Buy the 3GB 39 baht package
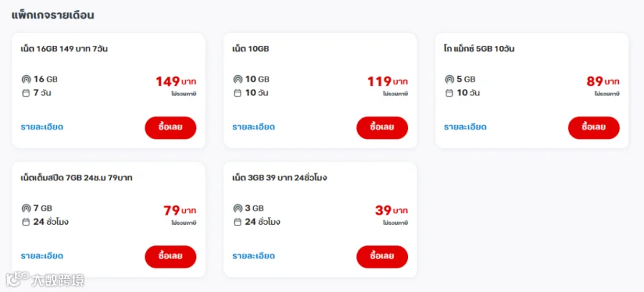 [382, 257]
